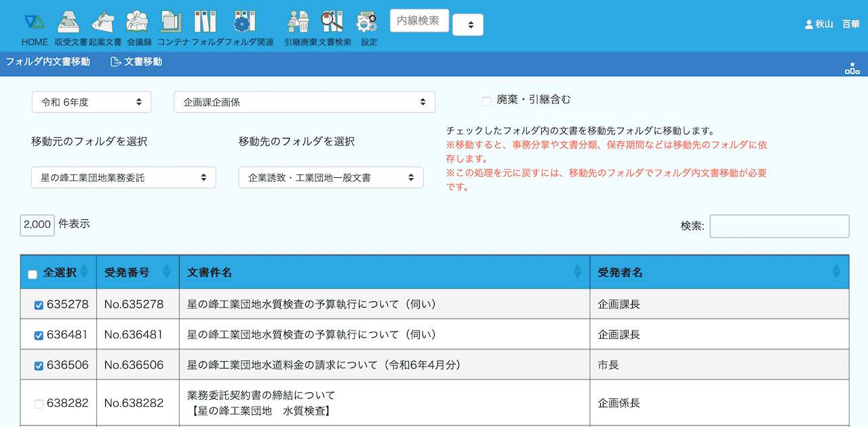868x427 pixels.
Task: Open destination dropdown 企業誘致・工業団地一般文書
Action: [331, 178]
